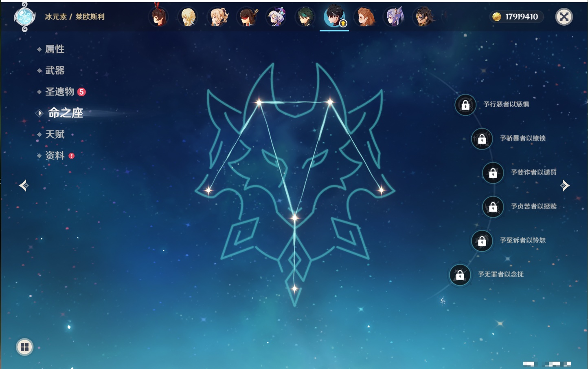This screenshot has height=369, width=588.
Task: Select the Amber portrait with red ribbon
Action: point(158,17)
